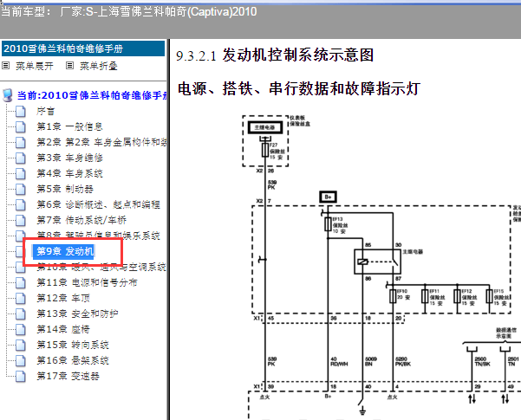521x420 pixels.
Task: Click the icon beside 菜单折叠
Action: click(x=69, y=66)
